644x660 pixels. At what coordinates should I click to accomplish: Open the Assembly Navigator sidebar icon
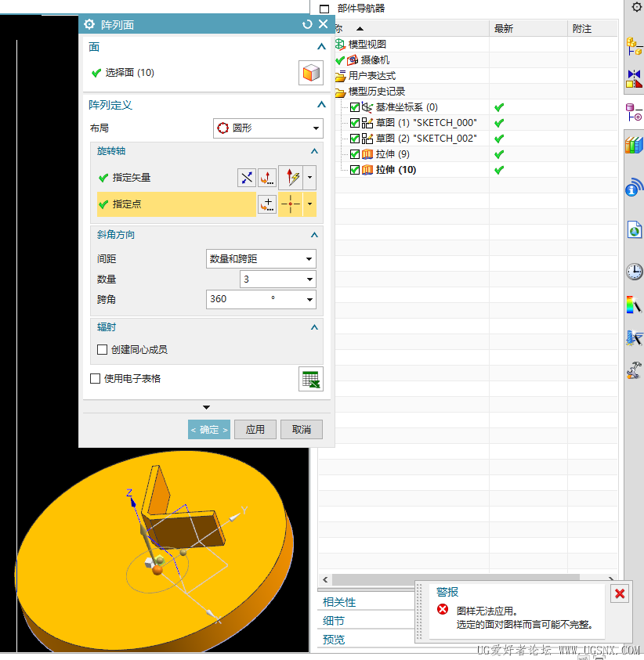pos(634,46)
